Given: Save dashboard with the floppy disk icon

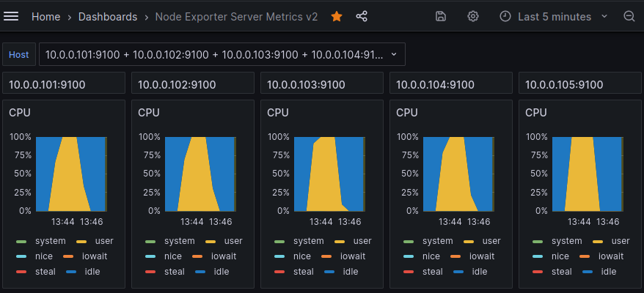Looking at the screenshot, I should click(441, 16).
